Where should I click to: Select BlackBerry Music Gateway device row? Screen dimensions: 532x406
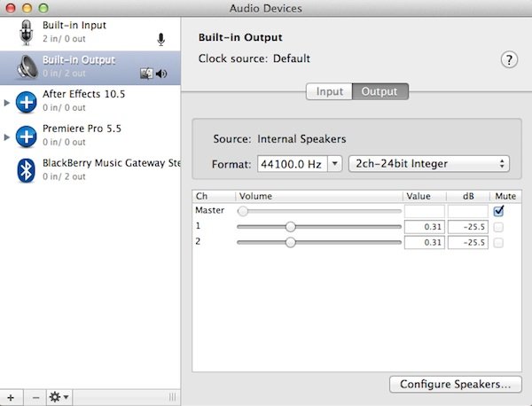coord(90,170)
